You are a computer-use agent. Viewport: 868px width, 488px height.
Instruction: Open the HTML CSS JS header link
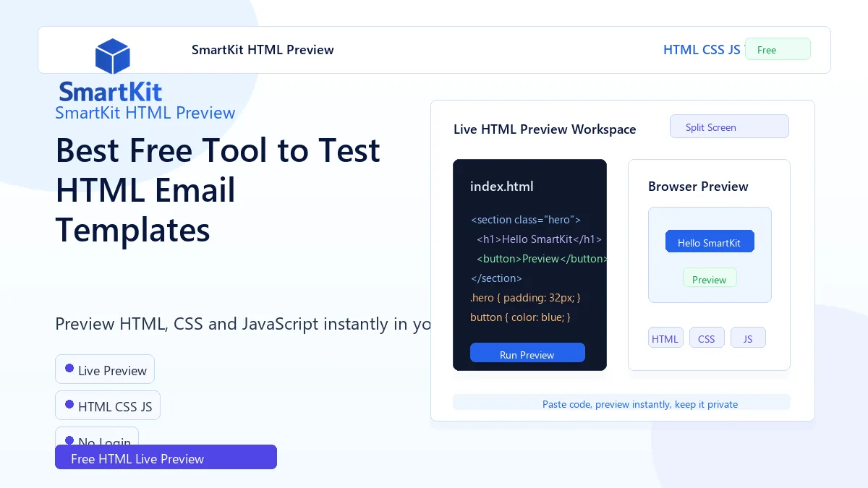(x=702, y=50)
